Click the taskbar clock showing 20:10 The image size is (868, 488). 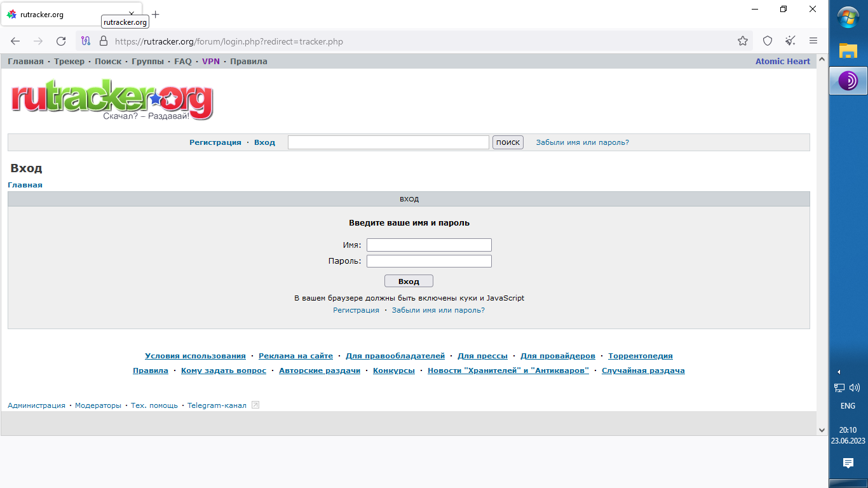pos(848,430)
